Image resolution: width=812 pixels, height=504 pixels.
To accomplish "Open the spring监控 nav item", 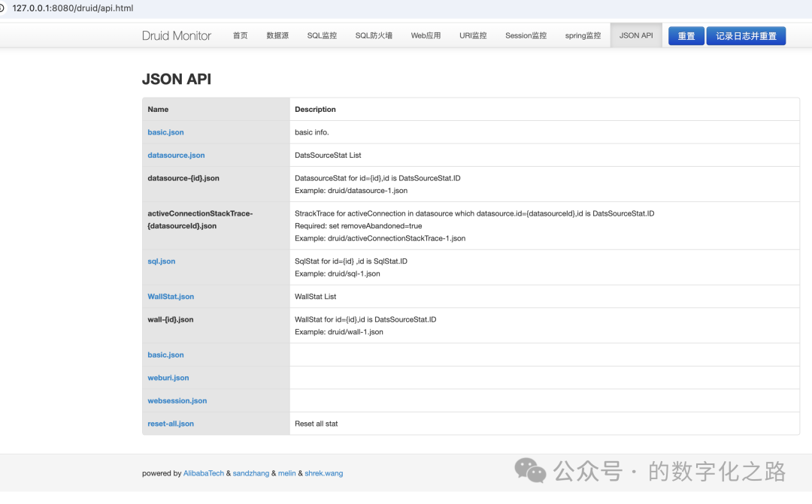I will (x=583, y=36).
